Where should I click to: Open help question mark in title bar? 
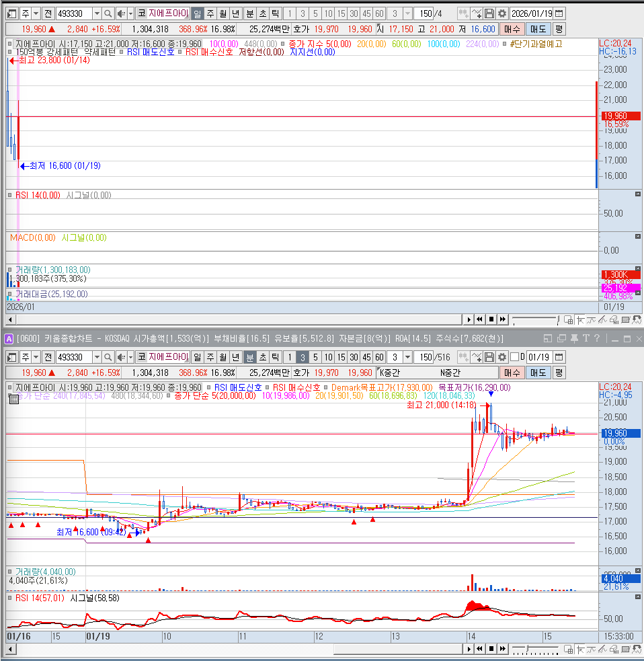point(597,338)
